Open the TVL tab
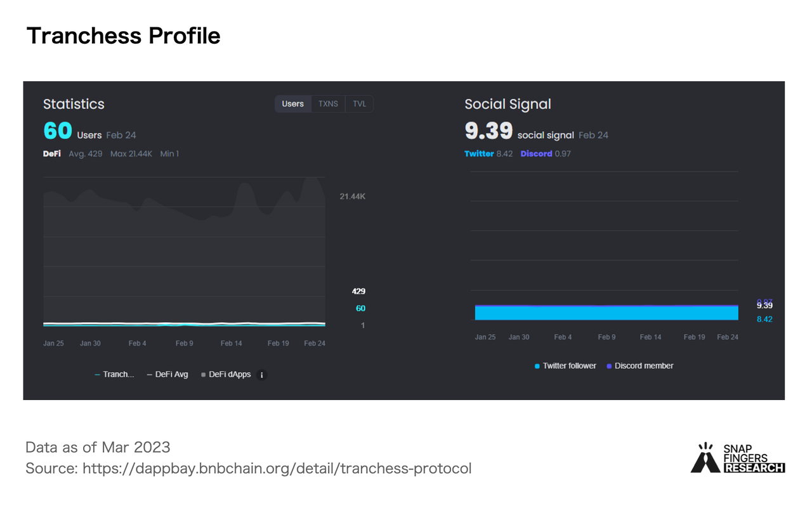812x511 pixels. (360, 104)
